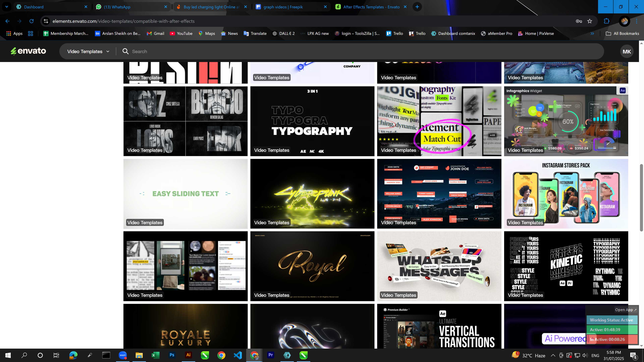Reload the current page
Screen dimensions: 644x362
pos(32,21)
